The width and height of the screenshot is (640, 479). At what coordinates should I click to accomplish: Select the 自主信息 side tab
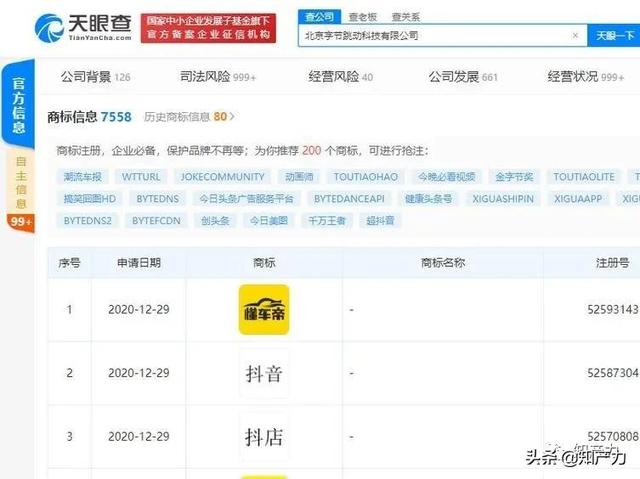pyautogui.click(x=20, y=182)
